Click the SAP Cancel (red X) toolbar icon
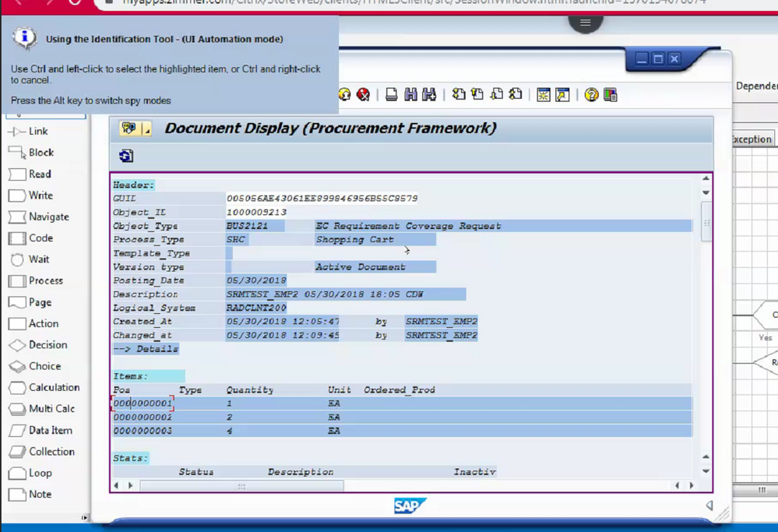 click(x=363, y=95)
